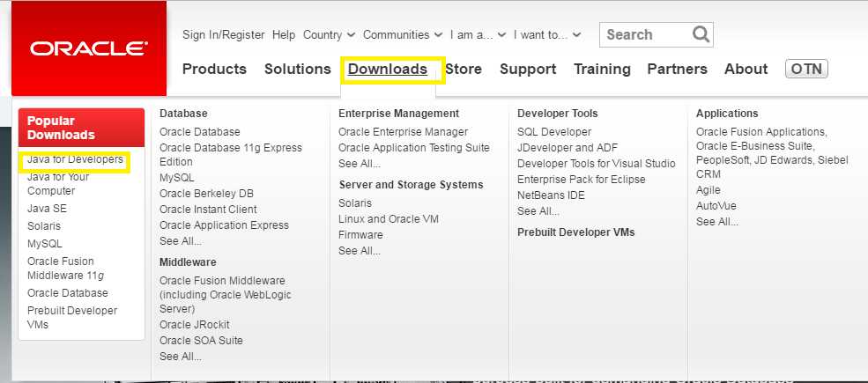This screenshot has height=383, width=868.
Task: Open Oracle Berkeley DB
Action: [206, 194]
